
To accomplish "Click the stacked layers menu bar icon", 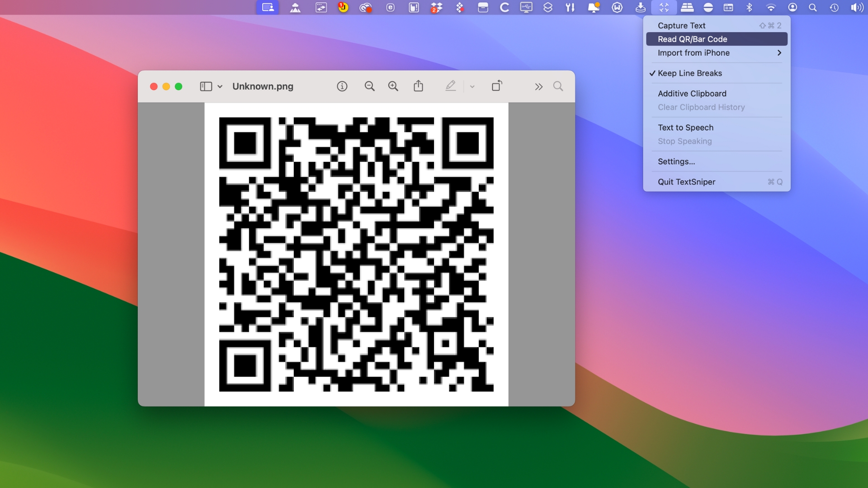I will 548,7.
